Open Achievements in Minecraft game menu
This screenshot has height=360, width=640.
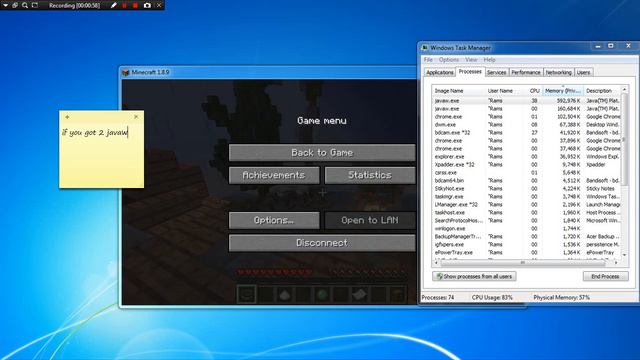[274, 175]
